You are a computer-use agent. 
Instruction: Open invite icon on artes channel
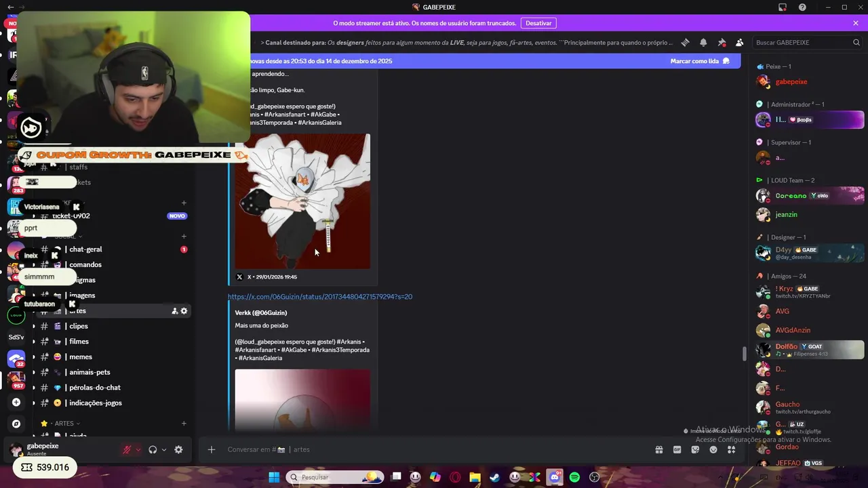coord(174,311)
